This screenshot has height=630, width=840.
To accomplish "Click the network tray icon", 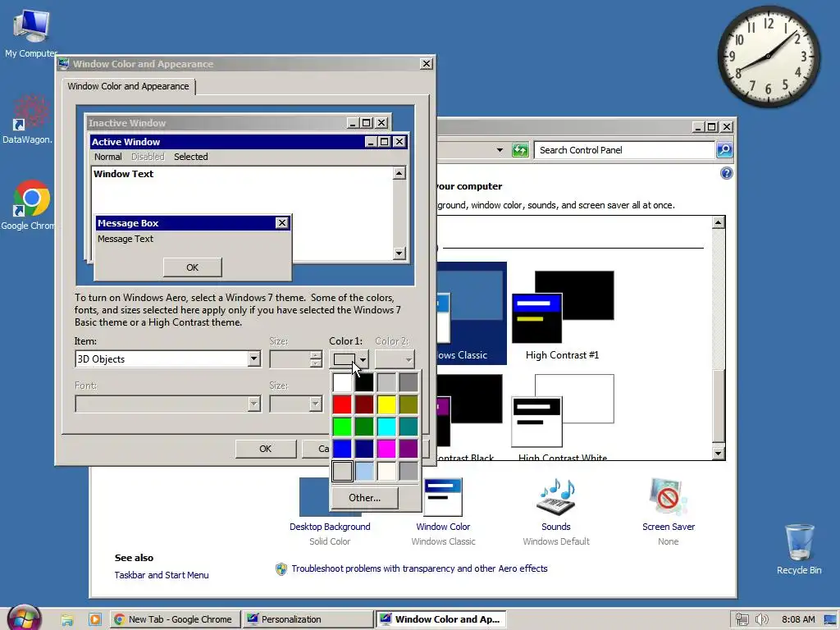I will 742,619.
